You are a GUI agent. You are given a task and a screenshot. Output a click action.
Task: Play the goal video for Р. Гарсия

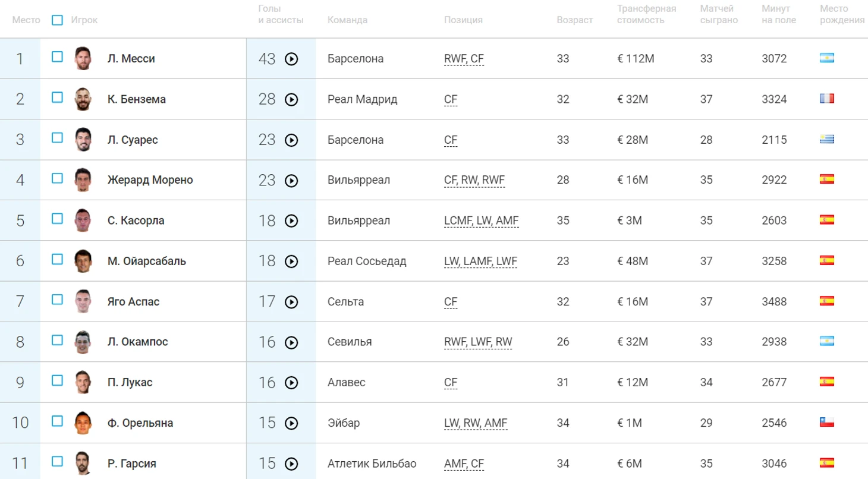pyautogui.click(x=291, y=464)
